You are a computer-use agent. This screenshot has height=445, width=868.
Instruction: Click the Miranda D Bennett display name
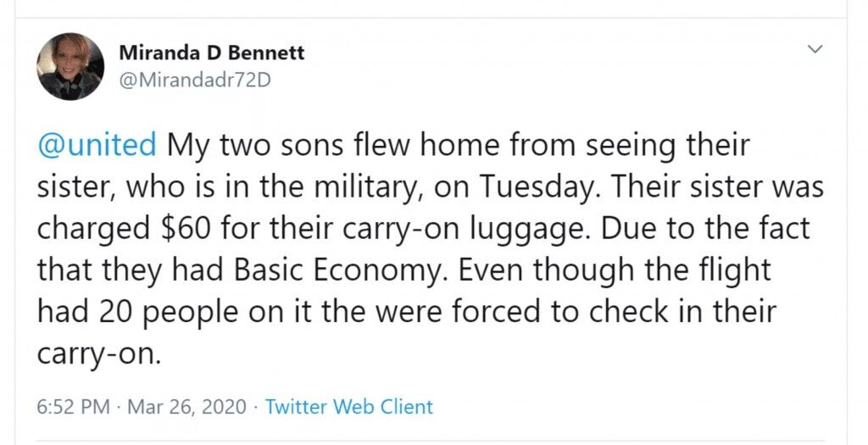(x=211, y=53)
